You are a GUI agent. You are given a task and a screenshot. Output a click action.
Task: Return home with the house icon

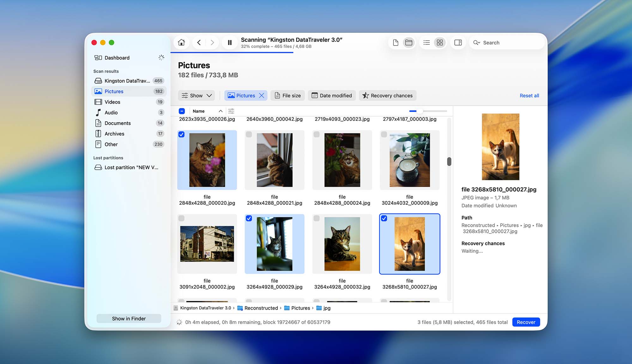[x=181, y=42]
